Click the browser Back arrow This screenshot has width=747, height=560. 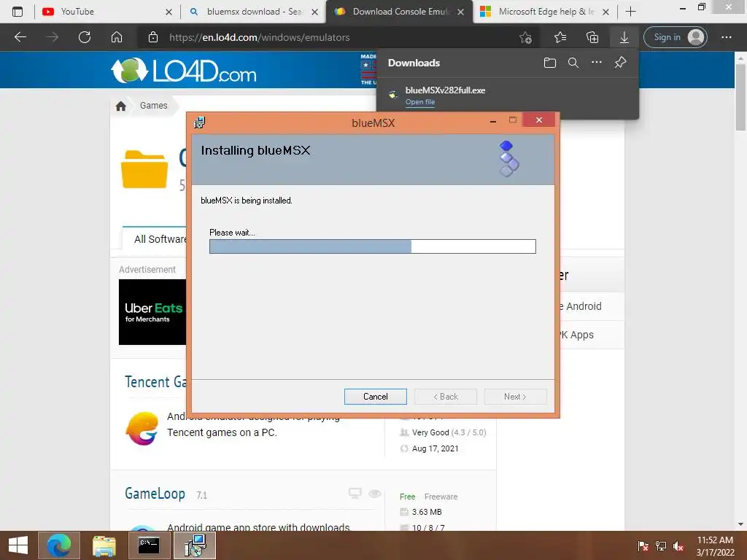point(20,37)
